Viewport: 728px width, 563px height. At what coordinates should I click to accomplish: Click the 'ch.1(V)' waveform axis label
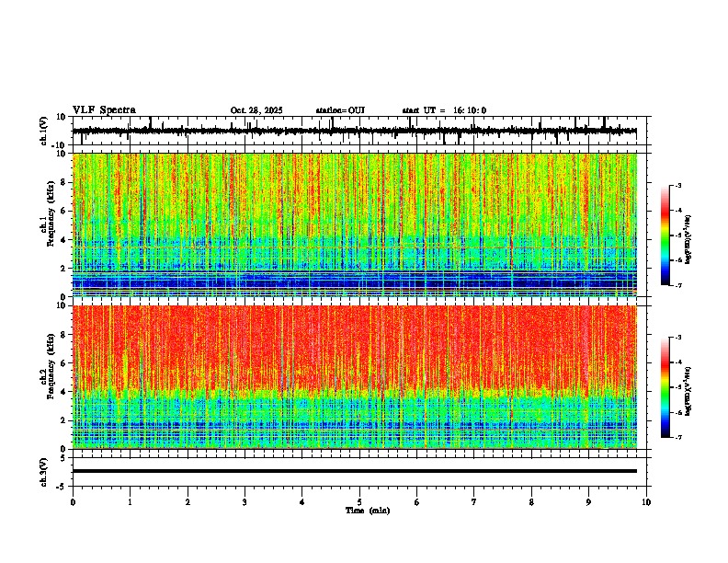click(x=43, y=131)
